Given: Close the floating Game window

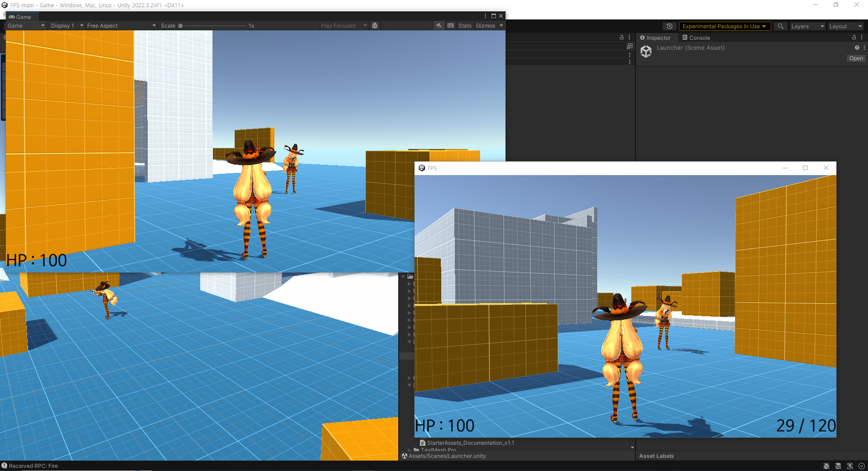Looking at the screenshot, I should (501, 16).
